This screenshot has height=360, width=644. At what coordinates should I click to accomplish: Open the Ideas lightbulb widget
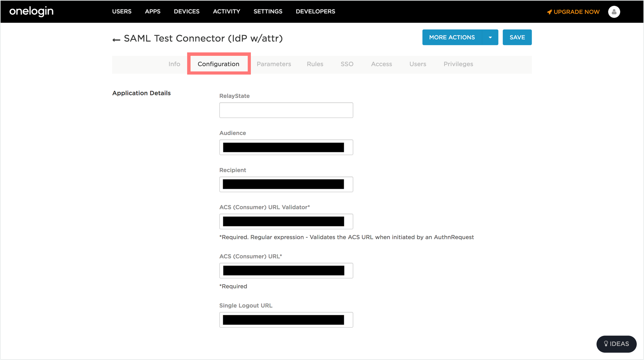[616, 344]
